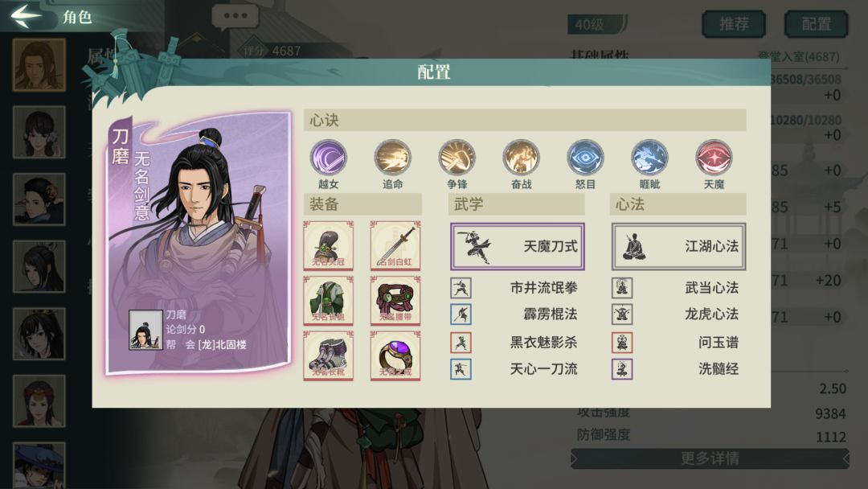The image size is (868, 489).
Task: Pick the 天魔 red skill icon
Action: (714, 158)
